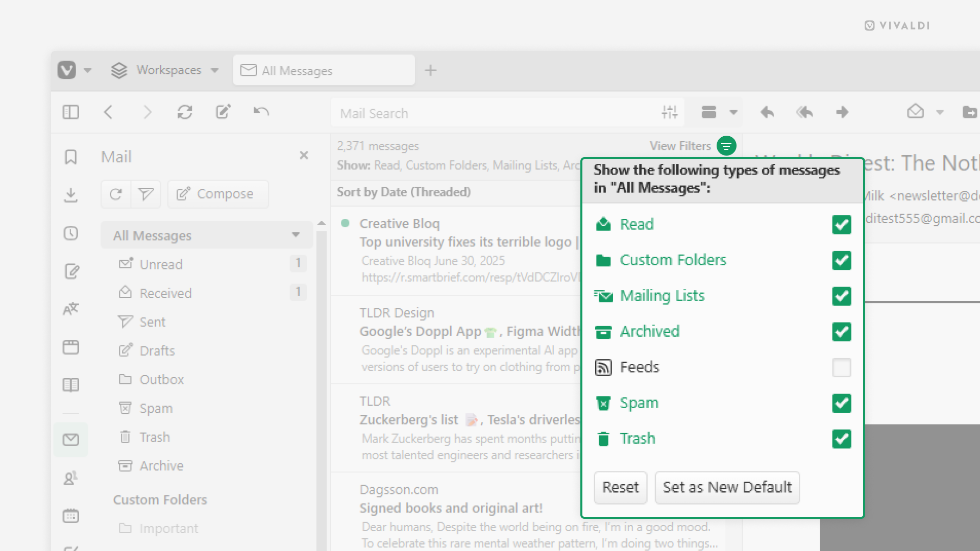Uncheck the Custom Folders checkbox
Viewport: 980px width, 551px height.
842,260
